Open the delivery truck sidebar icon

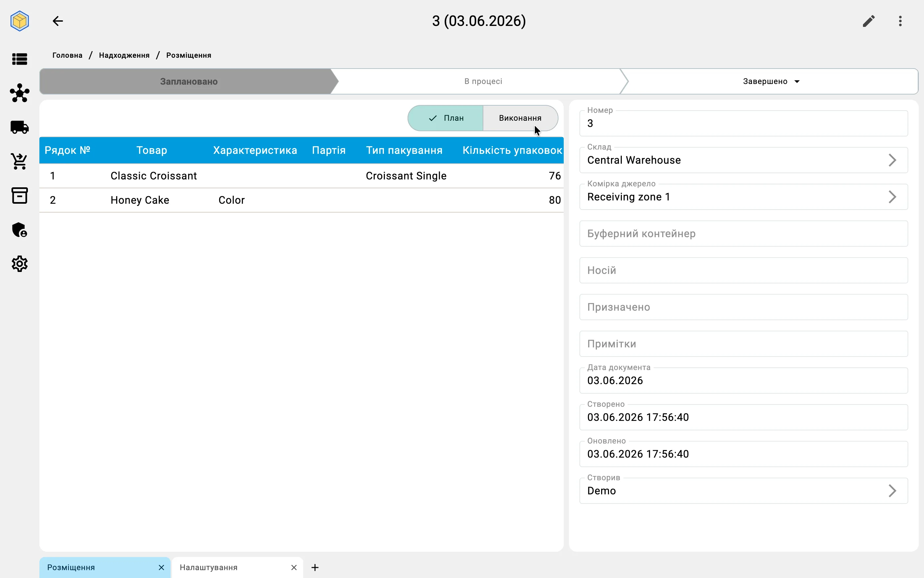click(19, 127)
